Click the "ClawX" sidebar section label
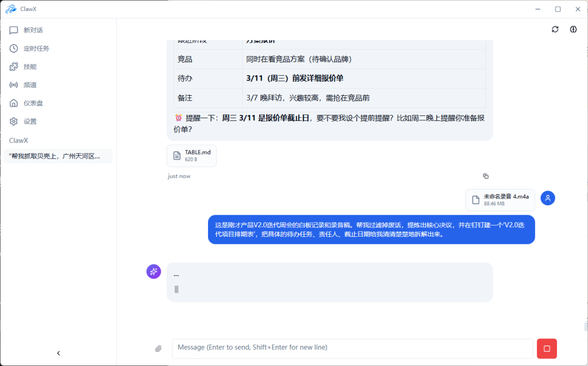The image size is (588, 366). point(19,141)
